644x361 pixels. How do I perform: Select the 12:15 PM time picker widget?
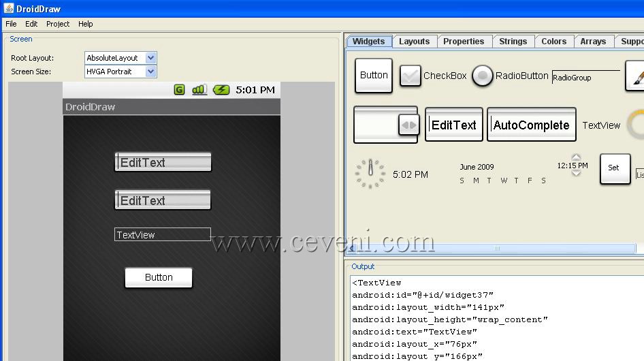point(573,166)
